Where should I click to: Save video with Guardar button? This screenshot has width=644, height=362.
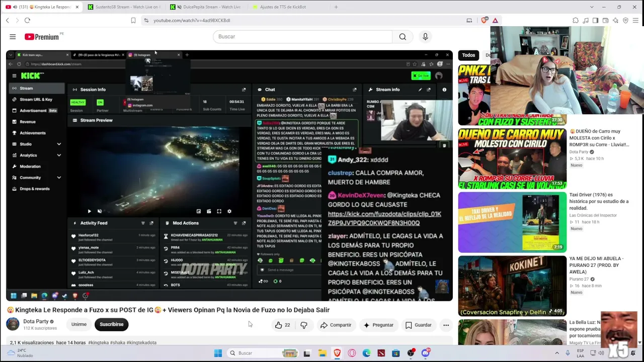pyautogui.click(x=419, y=325)
